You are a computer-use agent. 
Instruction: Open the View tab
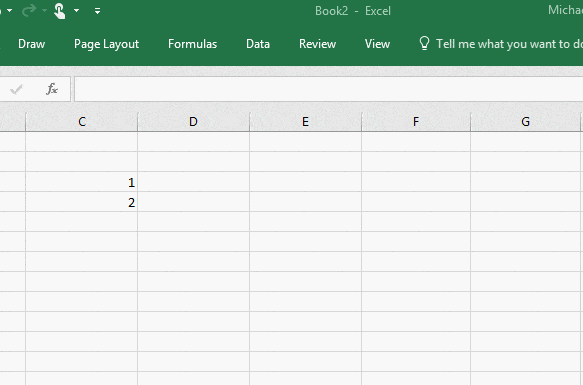click(377, 44)
